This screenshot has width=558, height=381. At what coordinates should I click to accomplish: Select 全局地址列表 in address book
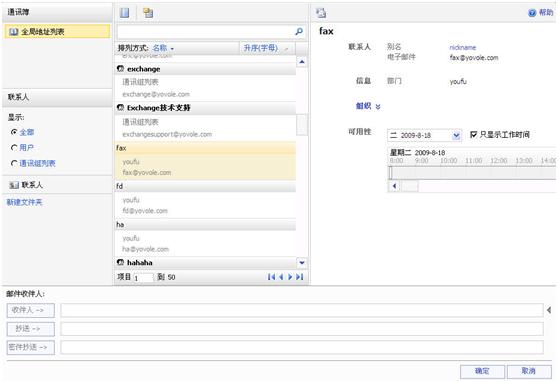pos(57,32)
